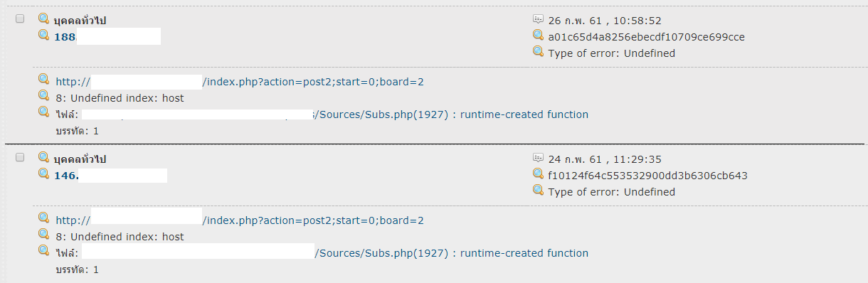Screen dimensions: 868x283
Task: Click time icon beside 26 ก.พ. 61, 10:58:52
Action: [x=538, y=19]
